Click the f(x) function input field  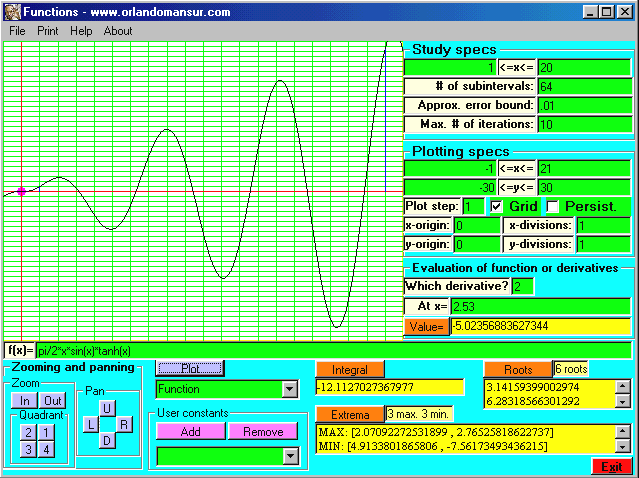[330, 350]
